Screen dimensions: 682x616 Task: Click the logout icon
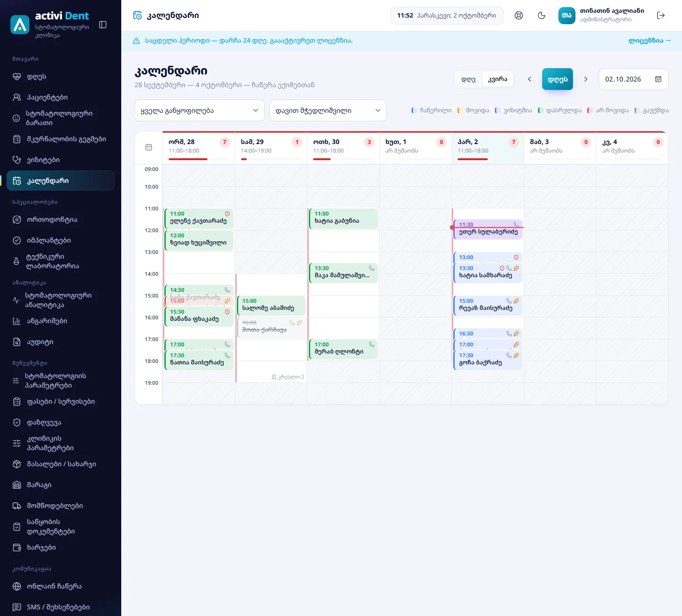(661, 15)
